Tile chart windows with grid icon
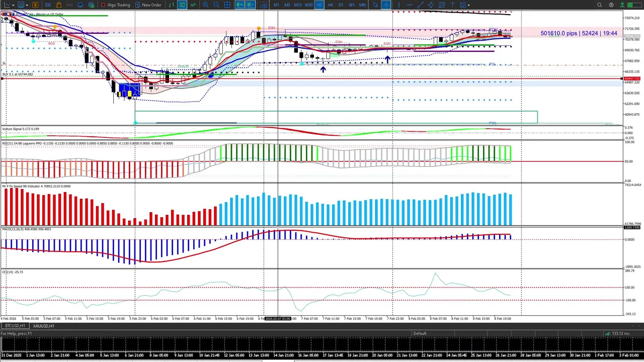644x362 pixels. (x=227, y=5)
